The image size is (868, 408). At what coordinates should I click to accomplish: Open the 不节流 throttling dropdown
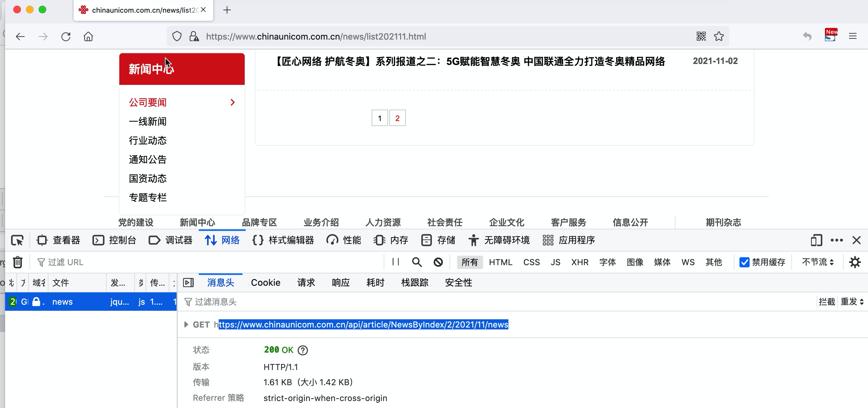[817, 262]
